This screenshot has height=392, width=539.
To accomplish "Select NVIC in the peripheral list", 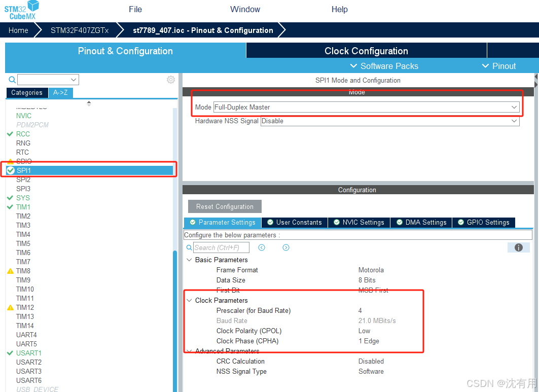I will click(24, 116).
